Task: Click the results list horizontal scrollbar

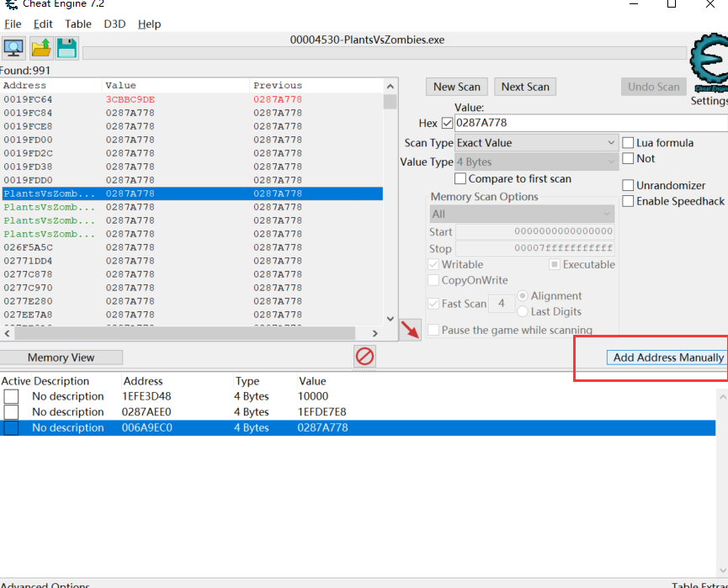Action: click(185, 333)
